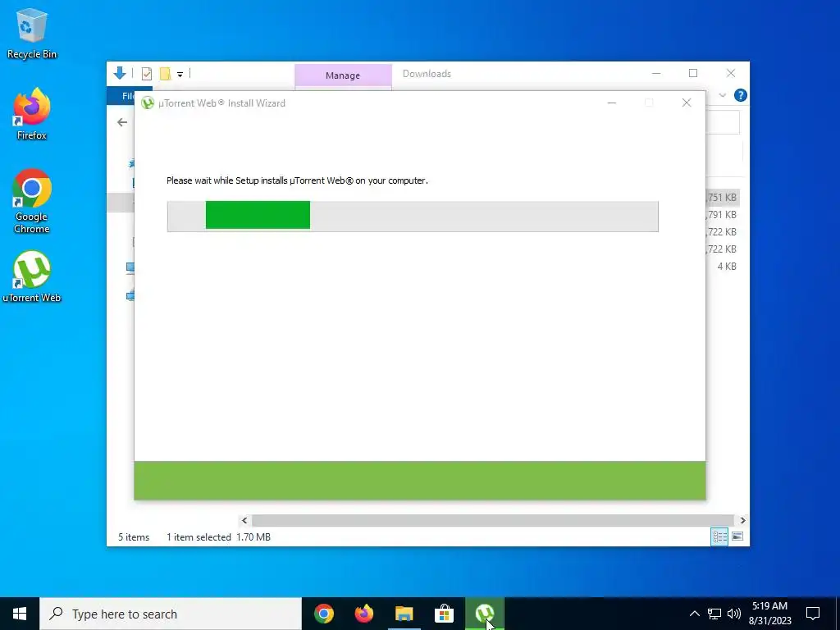Switch to File Explorer in the taskbar

click(404, 614)
